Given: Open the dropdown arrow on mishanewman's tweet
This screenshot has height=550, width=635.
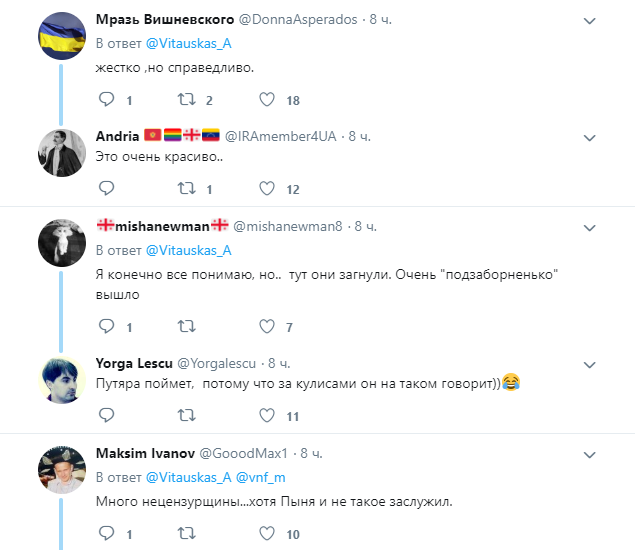Looking at the screenshot, I should pos(590,226).
